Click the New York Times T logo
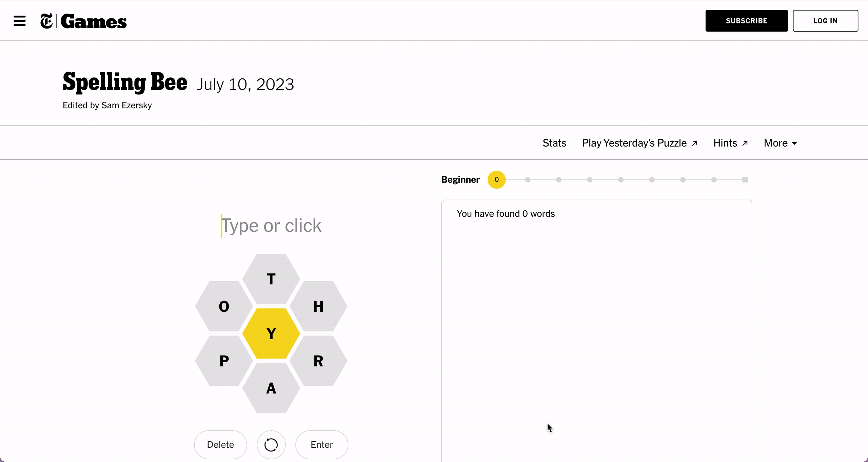 click(x=46, y=21)
